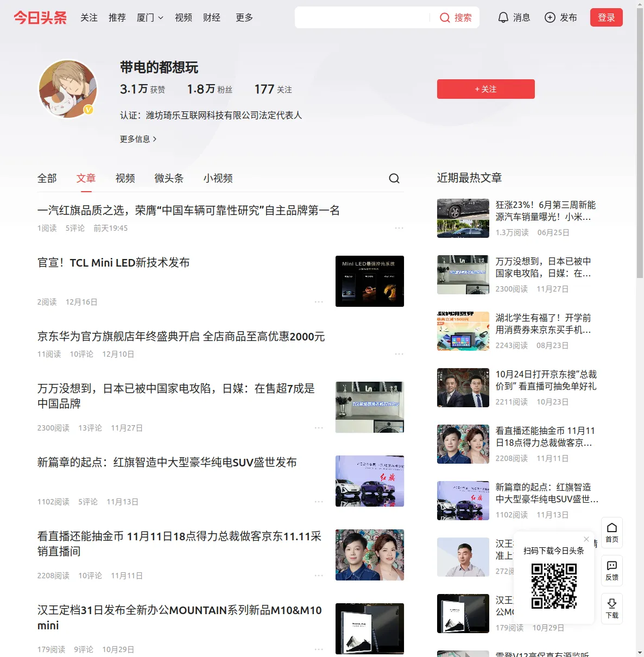
Task: Switch to the 全部 tab
Action: [x=47, y=178]
